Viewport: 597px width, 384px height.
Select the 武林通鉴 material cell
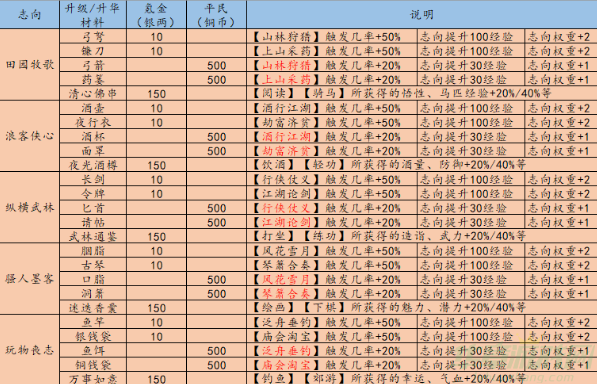93,237
